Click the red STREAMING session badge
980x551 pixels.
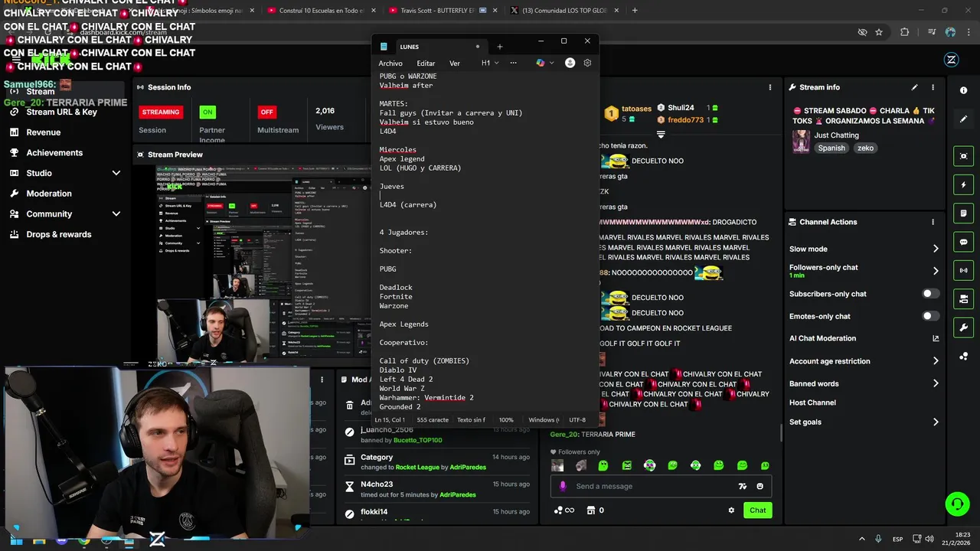click(x=161, y=112)
